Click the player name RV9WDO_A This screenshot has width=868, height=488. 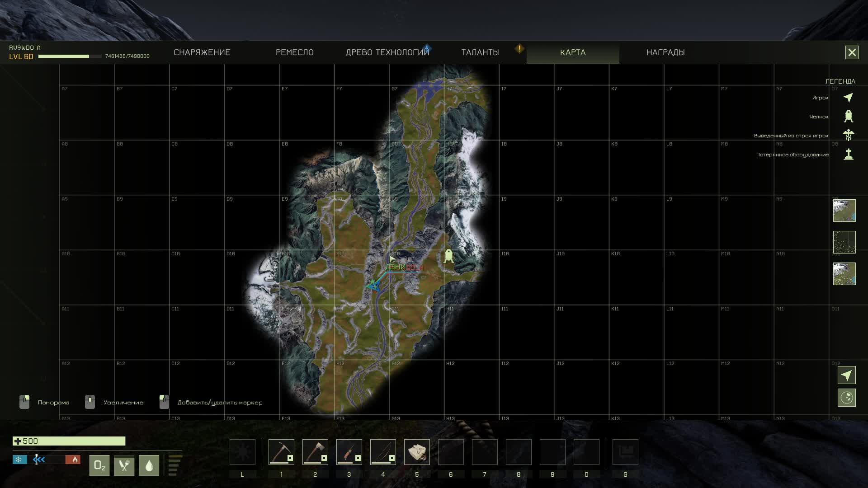pyautogui.click(x=25, y=47)
